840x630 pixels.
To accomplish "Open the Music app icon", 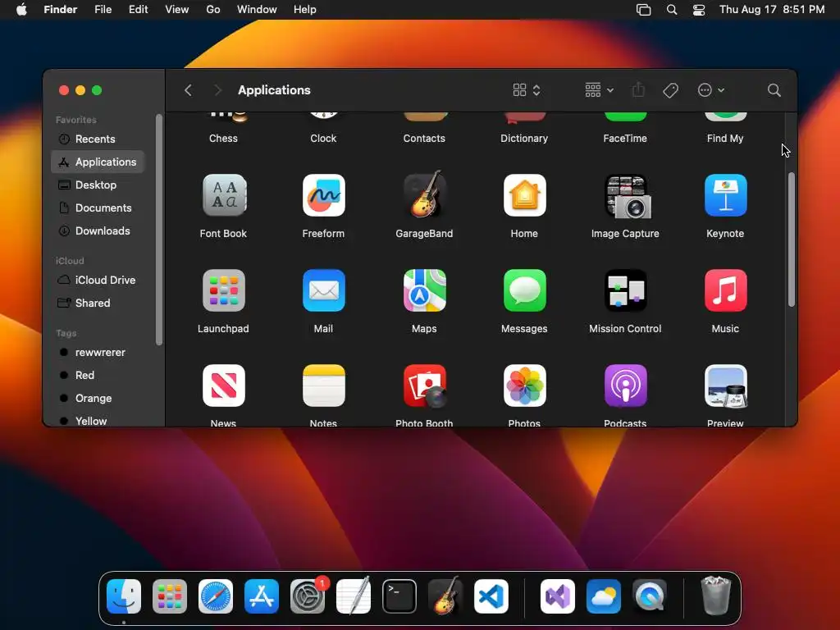I will point(725,290).
